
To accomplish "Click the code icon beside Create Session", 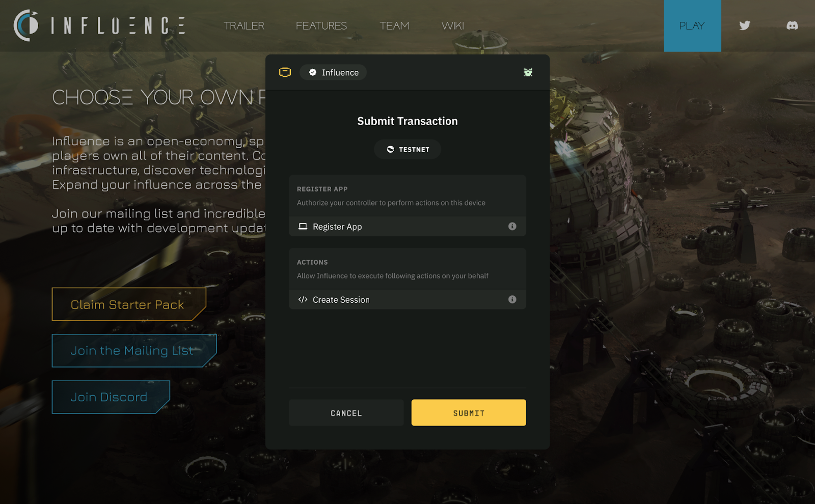I will (303, 299).
